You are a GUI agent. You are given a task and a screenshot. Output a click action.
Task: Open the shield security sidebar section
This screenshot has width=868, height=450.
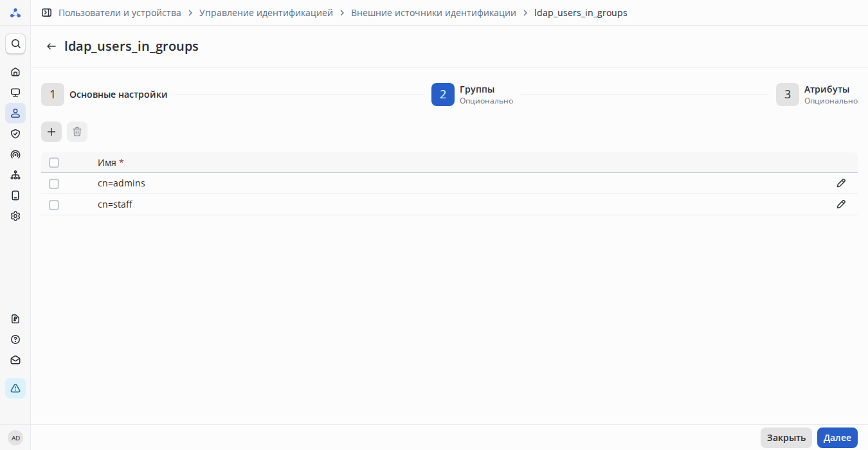point(15,134)
